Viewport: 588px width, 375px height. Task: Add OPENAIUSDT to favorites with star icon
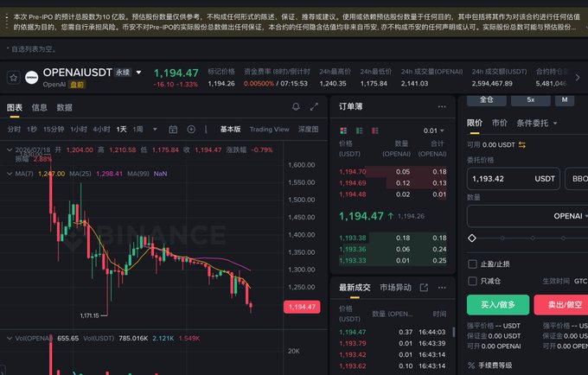pyautogui.click(x=14, y=78)
